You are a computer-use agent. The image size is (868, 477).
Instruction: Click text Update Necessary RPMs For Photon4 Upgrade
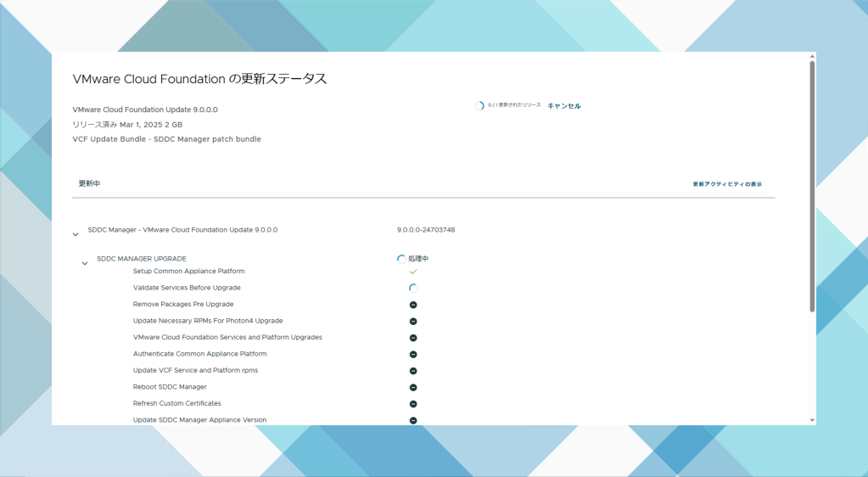point(208,321)
